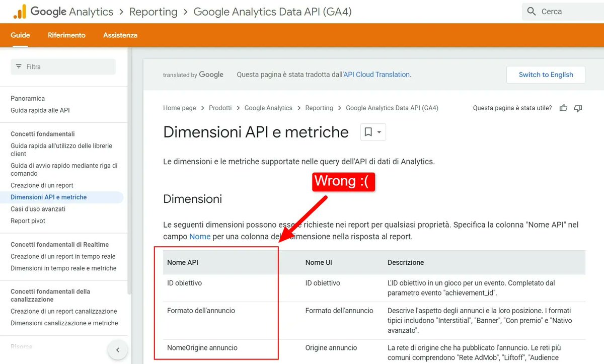The width and height of the screenshot is (604, 364).
Task: Open Creazione di un report canalizzazione
Action: click(x=64, y=311)
